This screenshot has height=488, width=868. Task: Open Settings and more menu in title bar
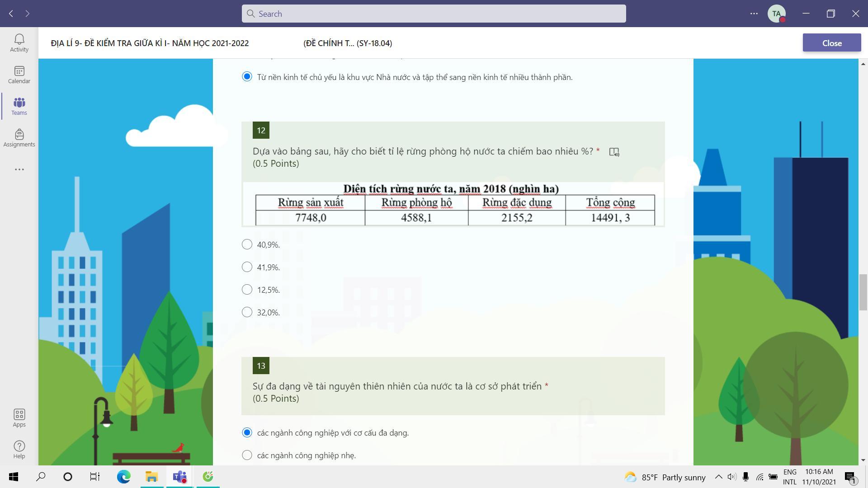click(x=754, y=14)
